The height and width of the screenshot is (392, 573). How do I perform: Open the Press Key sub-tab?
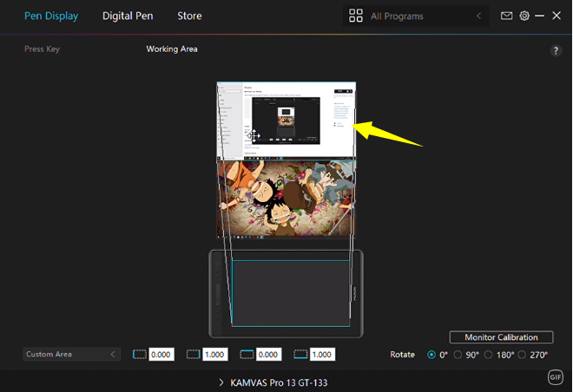tap(42, 49)
